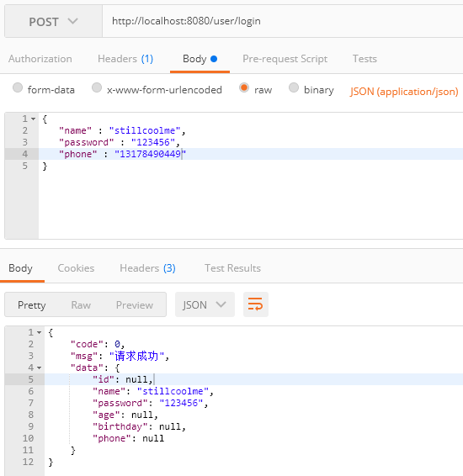The height and width of the screenshot is (476, 463).
Task: Collapse the "data" object fold arrow
Action: pyautogui.click(x=40, y=368)
